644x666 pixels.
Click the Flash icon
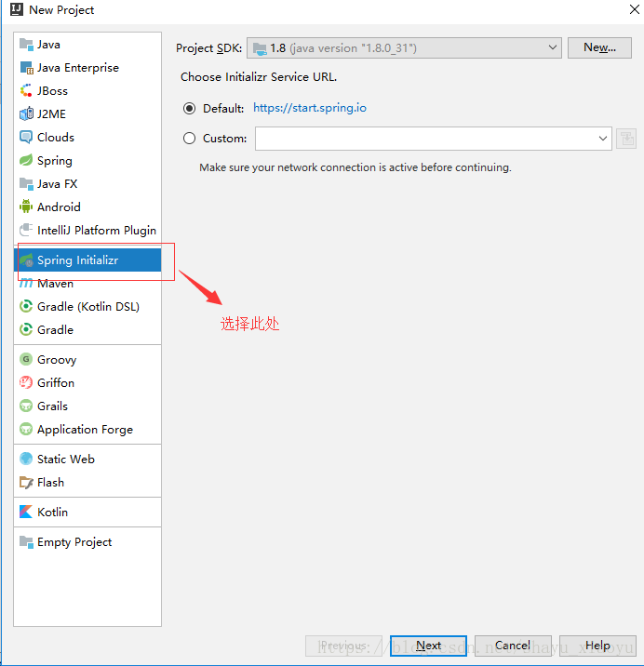pos(26,482)
